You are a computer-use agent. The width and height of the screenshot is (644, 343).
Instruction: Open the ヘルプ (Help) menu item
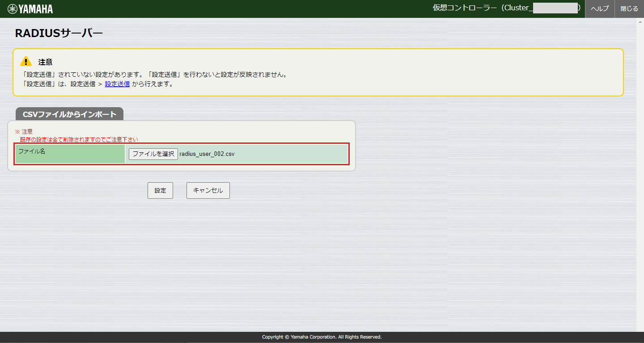point(599,8)
